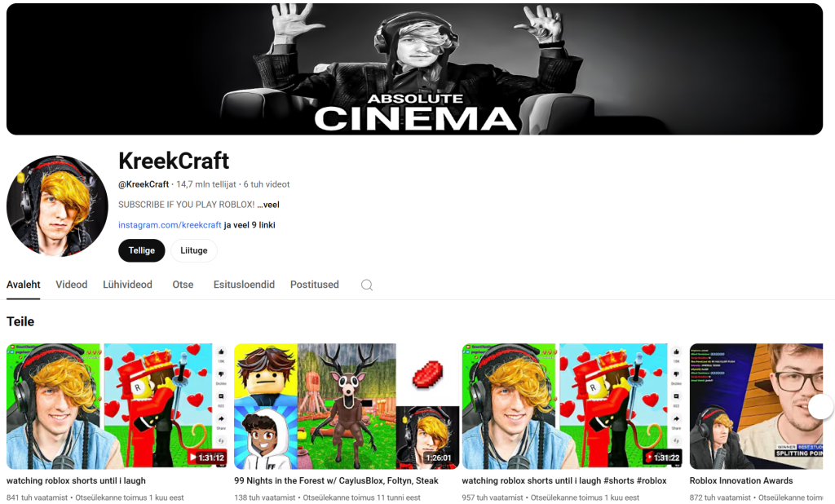Viewport: 835px width, 504px height.
Task: Subscribe using the Tellige button
Action: pos(141,250)
